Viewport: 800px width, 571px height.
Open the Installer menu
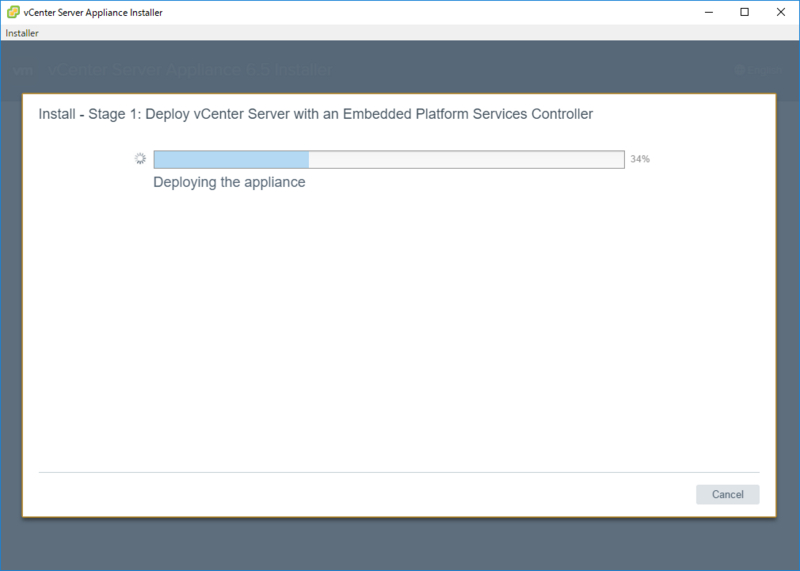click(x=22, y=33)
